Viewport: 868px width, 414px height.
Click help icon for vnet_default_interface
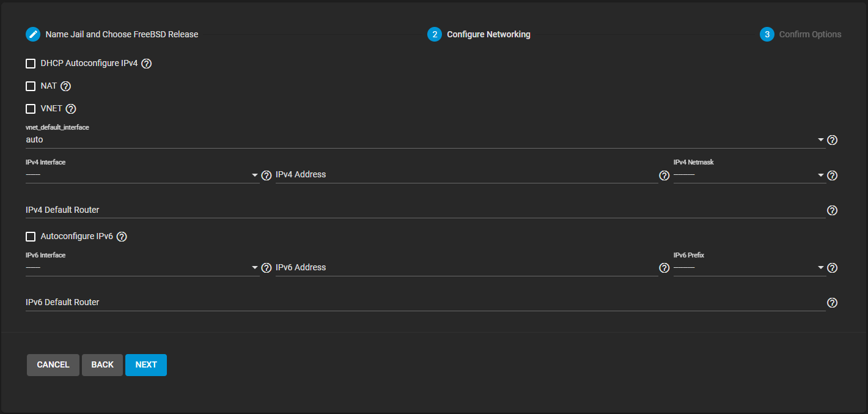832,140
